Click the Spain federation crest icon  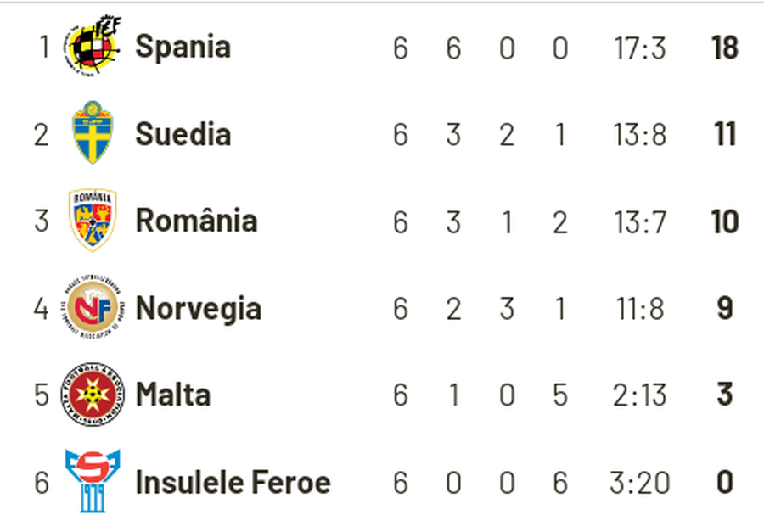coord(92,47)
